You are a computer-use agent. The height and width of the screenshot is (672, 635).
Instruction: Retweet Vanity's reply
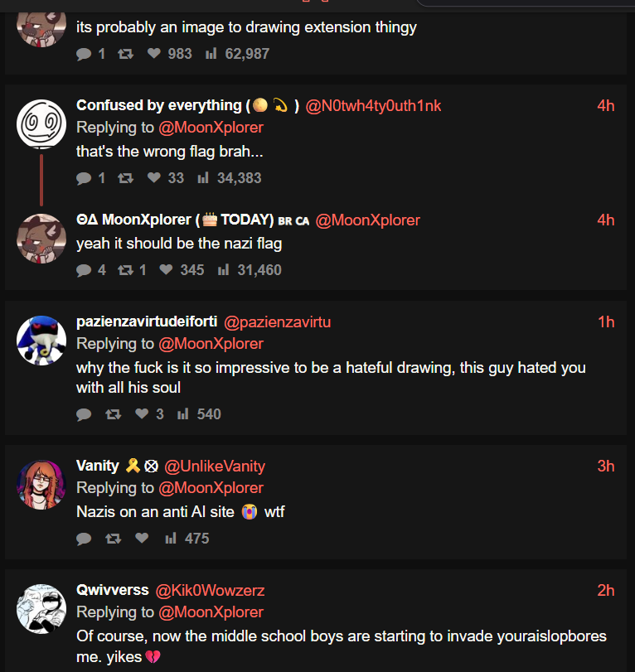(113, 539)
